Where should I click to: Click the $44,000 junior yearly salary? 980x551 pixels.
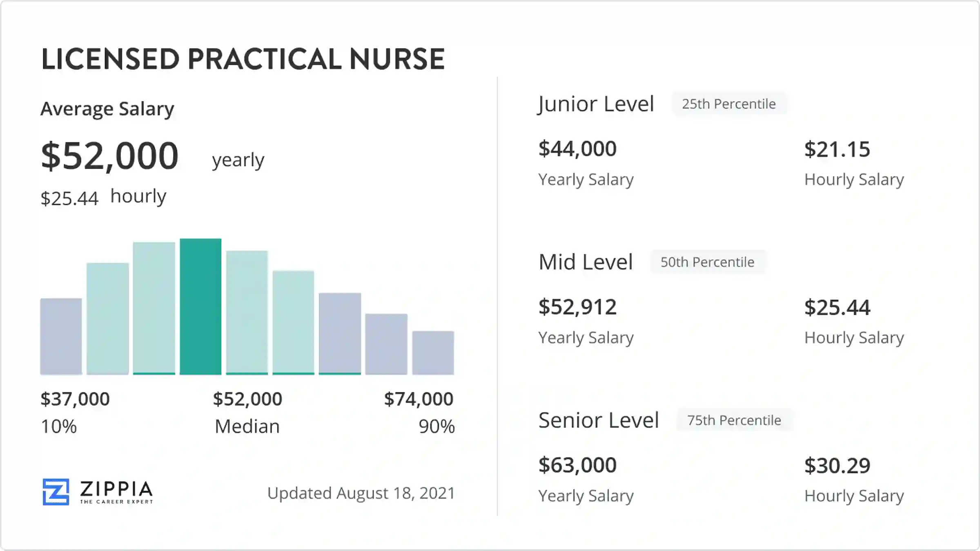click(x=577, y=149)
